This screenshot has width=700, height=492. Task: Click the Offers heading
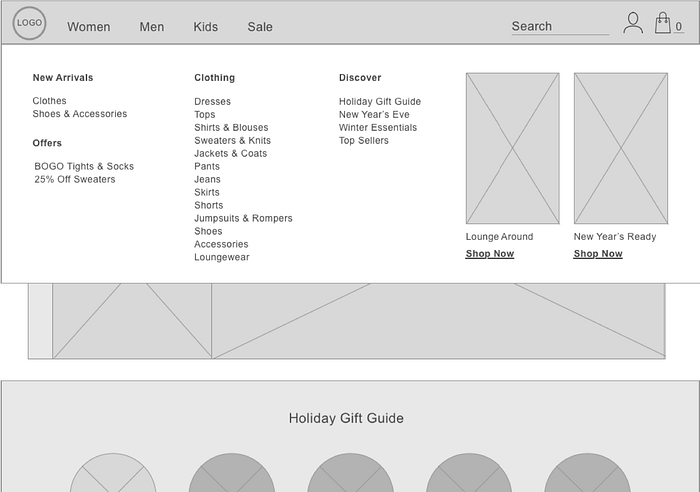click(x=47, y=143)
